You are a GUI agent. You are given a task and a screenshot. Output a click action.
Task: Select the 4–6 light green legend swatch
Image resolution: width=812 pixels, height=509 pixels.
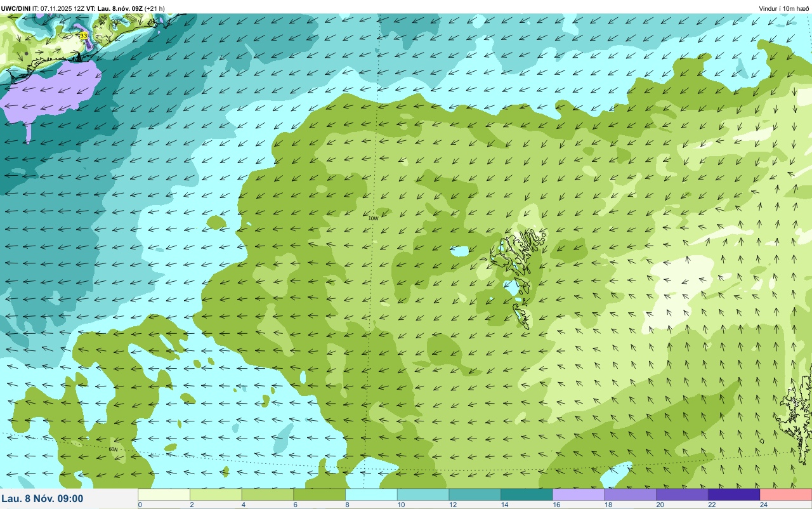[x=268, y=494]
